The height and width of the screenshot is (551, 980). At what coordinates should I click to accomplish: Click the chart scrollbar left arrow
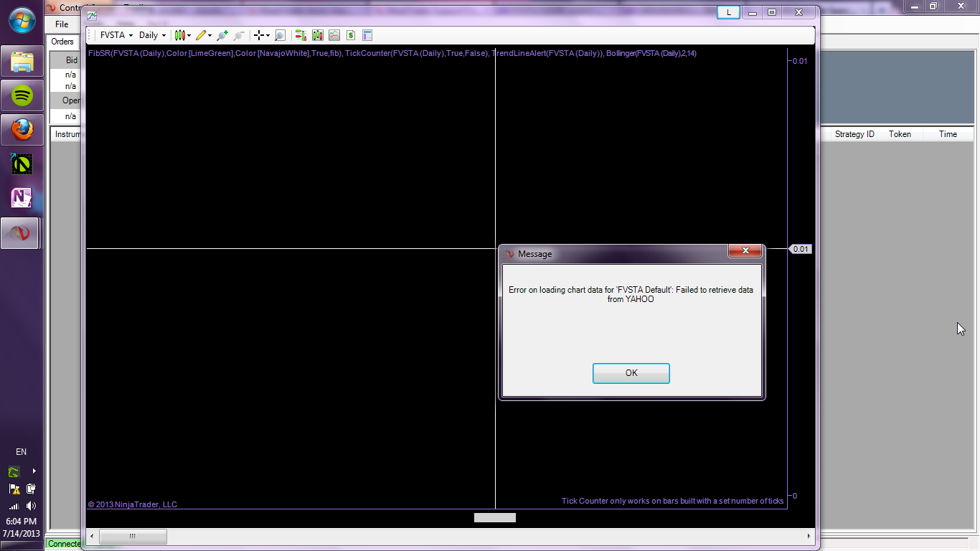pyautogui.click(x=91, y=536)
